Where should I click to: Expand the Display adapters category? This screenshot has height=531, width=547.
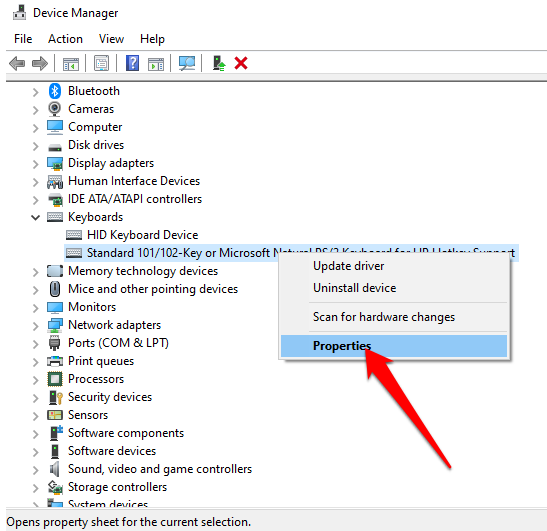[35, 164]
